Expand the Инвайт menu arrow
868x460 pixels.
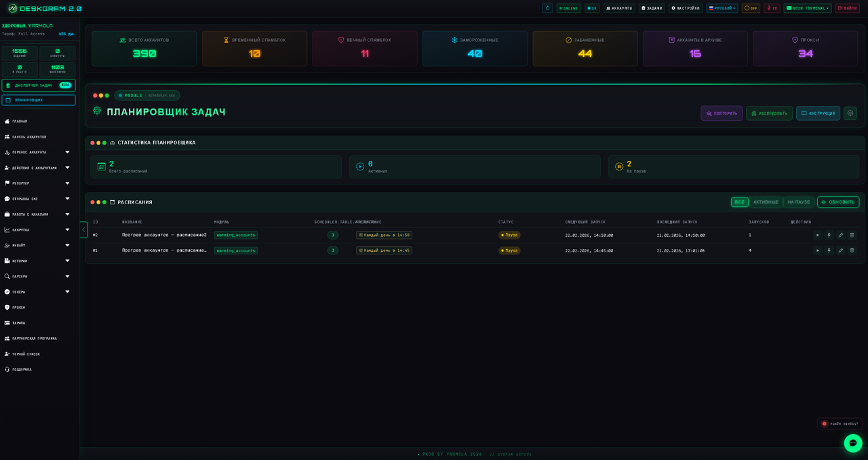coord(67,245)
